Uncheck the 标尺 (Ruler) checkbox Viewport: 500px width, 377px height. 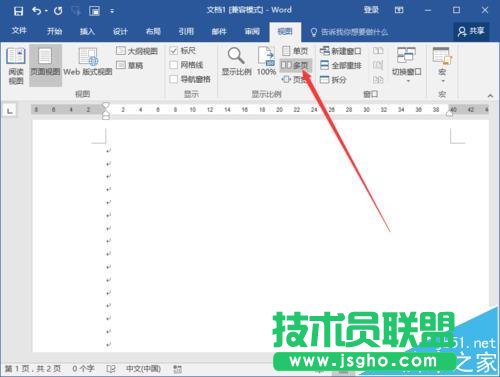point(173,51)
